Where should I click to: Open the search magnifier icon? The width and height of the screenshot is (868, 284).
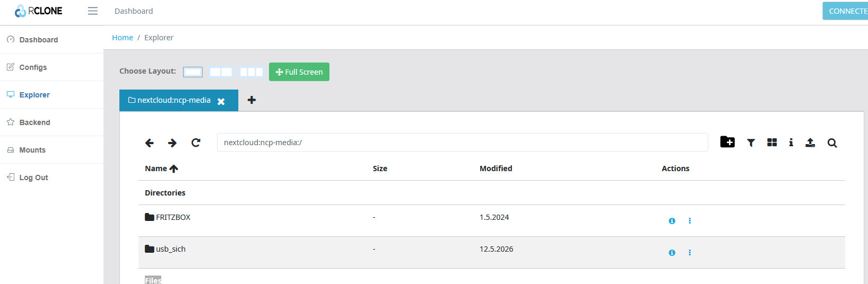click(832, 143)
